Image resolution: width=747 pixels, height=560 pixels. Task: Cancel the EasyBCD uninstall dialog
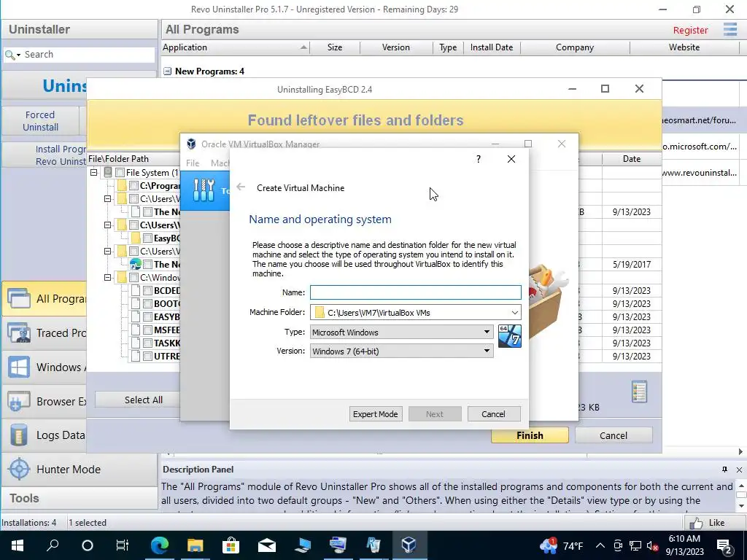coord(613,435)
